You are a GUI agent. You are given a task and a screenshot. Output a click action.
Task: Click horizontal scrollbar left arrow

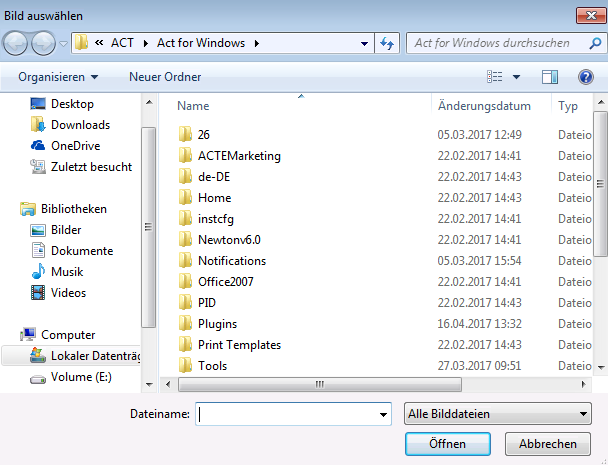[168, 384]
